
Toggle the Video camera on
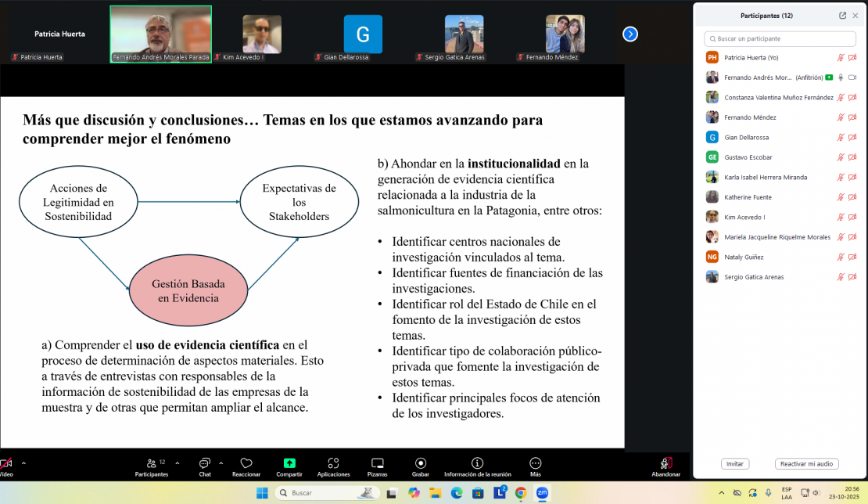click(5, 463)
